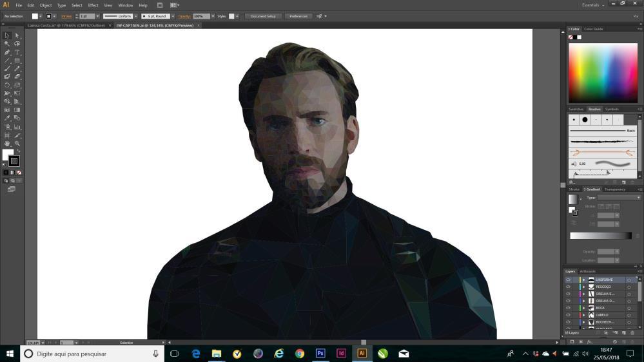Screen dimensions: 644x362
Task: Hide the PESCOÇO layer
Action: pyautogui.click(x=569, y=287)
